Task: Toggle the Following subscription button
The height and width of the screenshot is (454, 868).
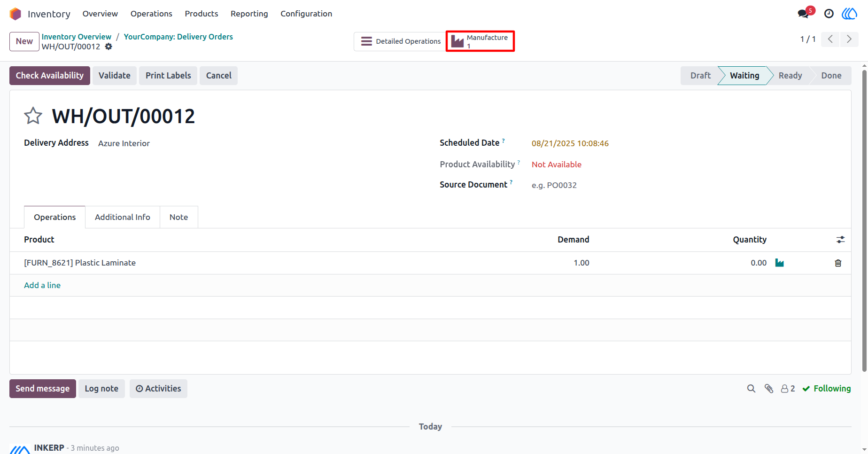Action: (827, 389)
